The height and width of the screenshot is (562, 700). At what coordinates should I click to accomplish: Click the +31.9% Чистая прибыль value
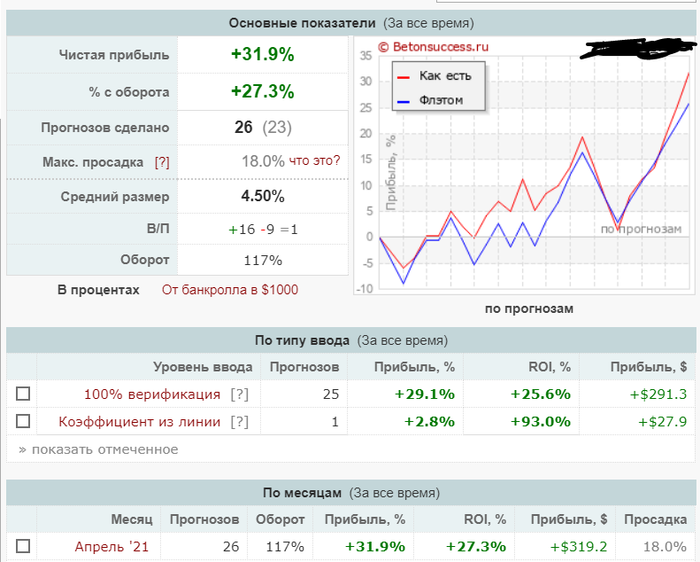262,54
